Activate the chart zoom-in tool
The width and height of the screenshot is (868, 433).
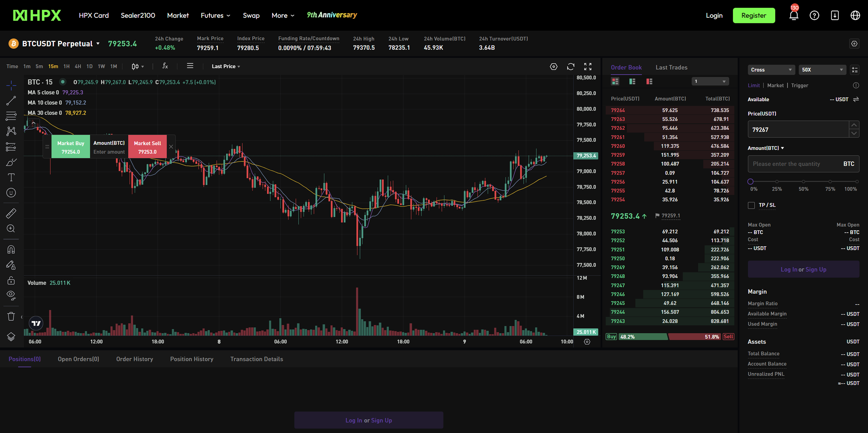[11, 229]
